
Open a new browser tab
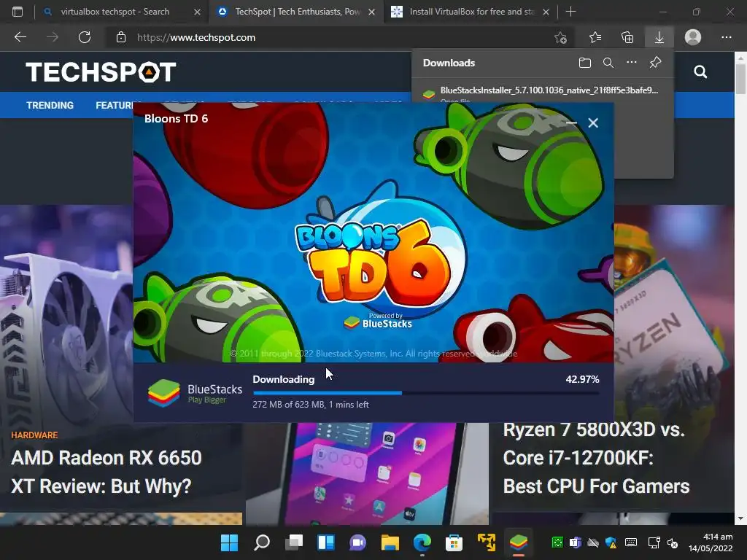point(570,12)
